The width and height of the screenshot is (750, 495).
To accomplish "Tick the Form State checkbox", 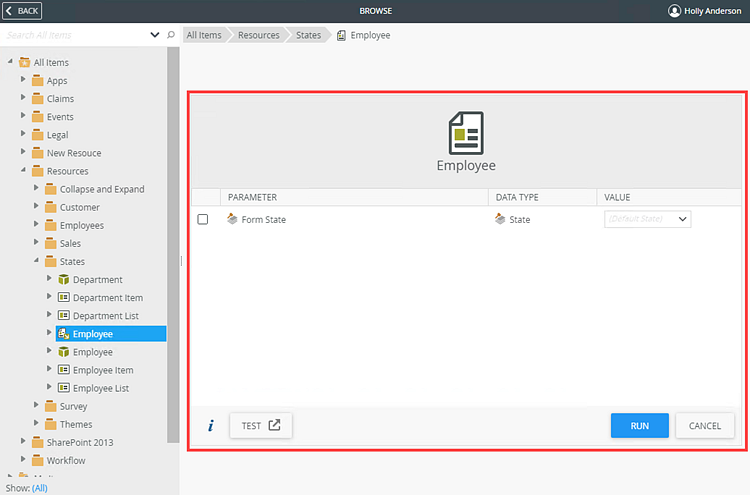I will [x=203, y=219].
